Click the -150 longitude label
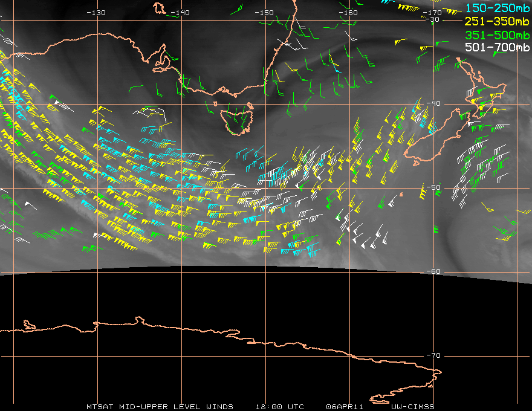This screenshot has height=411, width=532. (x=264, y=13)
